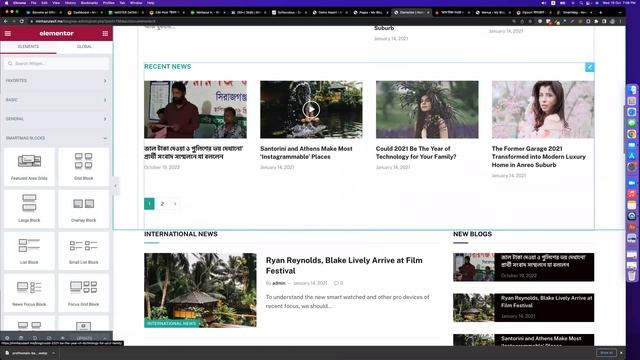Switch to the Global tab
This screenshot has width=640, height=360.
[84, 47]
